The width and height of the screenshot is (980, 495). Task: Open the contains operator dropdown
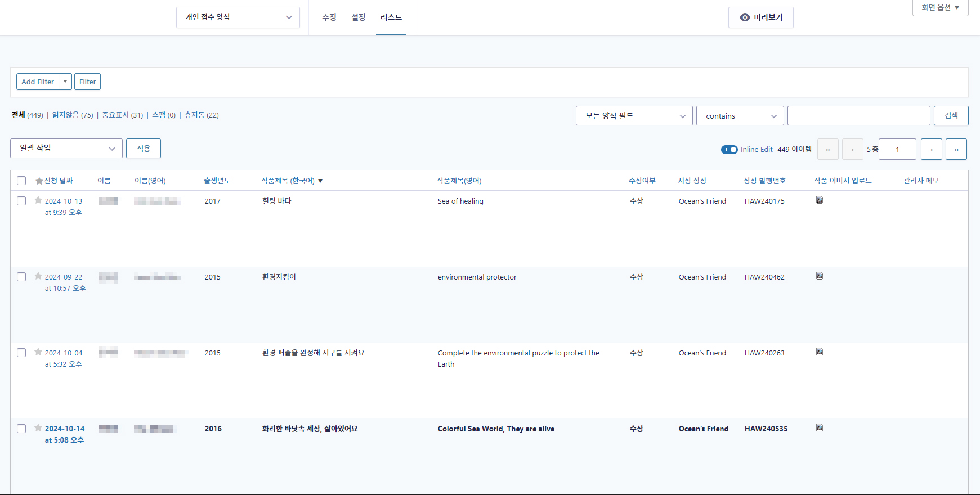point(740,116)
